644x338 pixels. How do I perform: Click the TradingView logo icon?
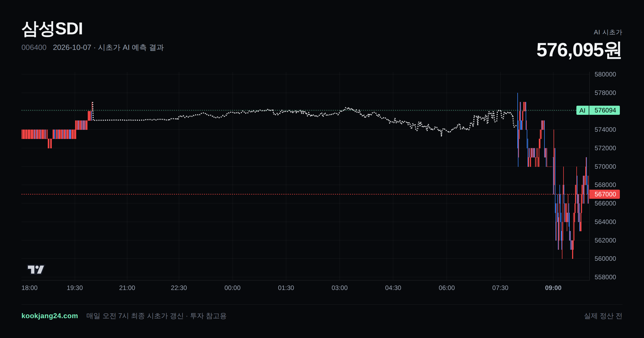point(36,269)
